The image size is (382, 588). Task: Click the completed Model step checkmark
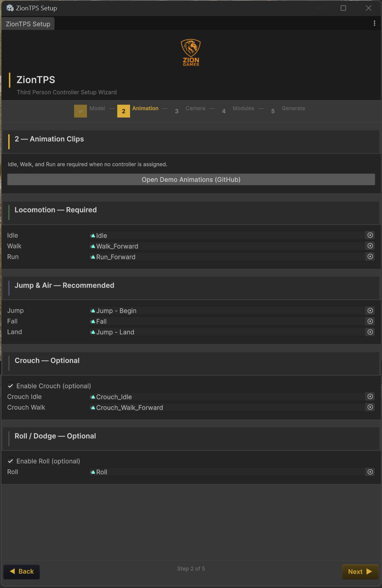(x=81, y=111)
